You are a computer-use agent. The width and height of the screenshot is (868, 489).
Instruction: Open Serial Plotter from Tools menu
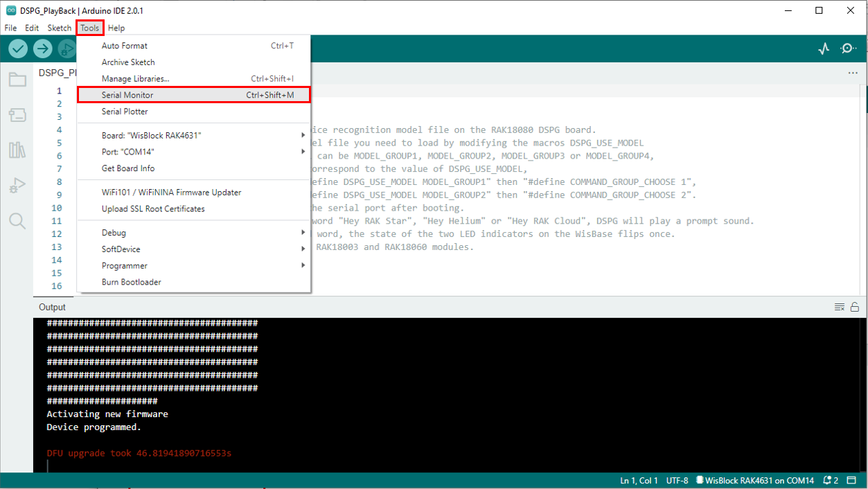point(194,112)
